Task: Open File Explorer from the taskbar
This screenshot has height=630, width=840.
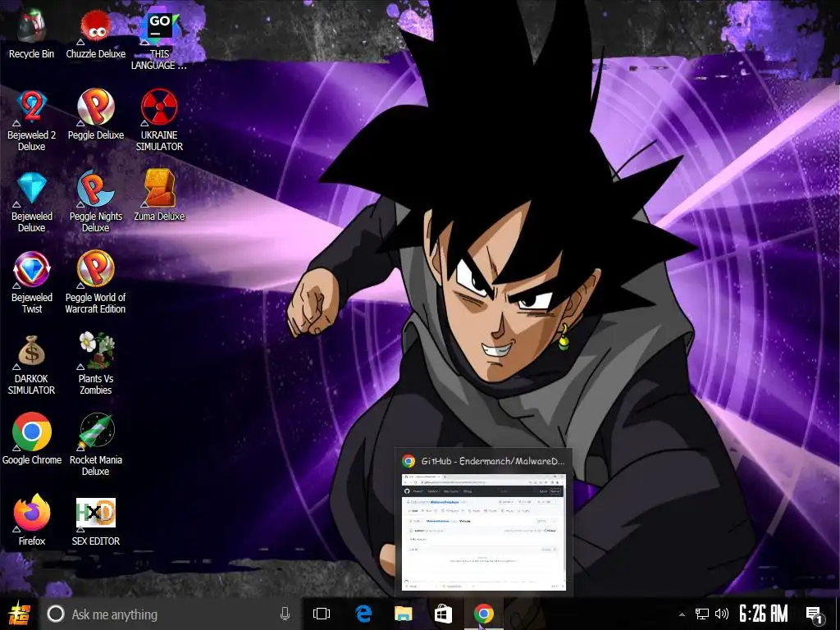Action: click(x=404, y=614)
